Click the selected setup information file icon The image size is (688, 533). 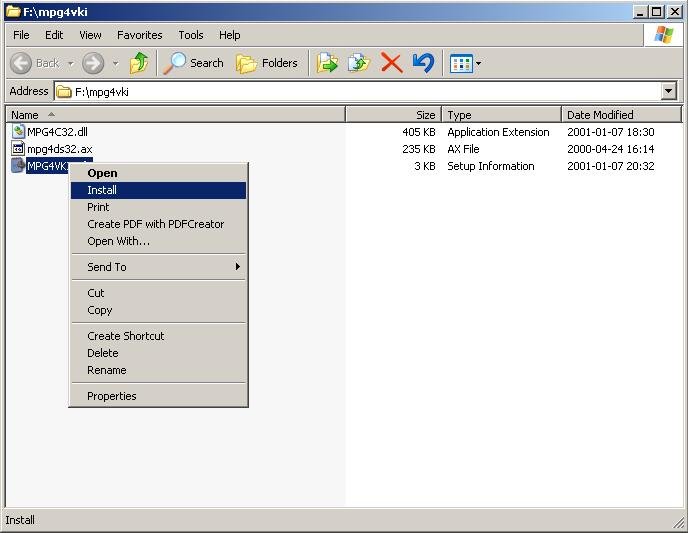coord(18,165)
